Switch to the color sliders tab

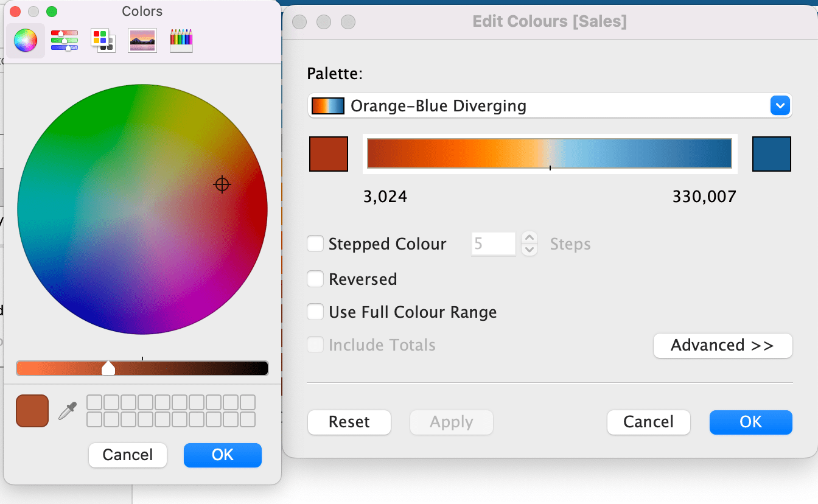[x=65, y=40]
